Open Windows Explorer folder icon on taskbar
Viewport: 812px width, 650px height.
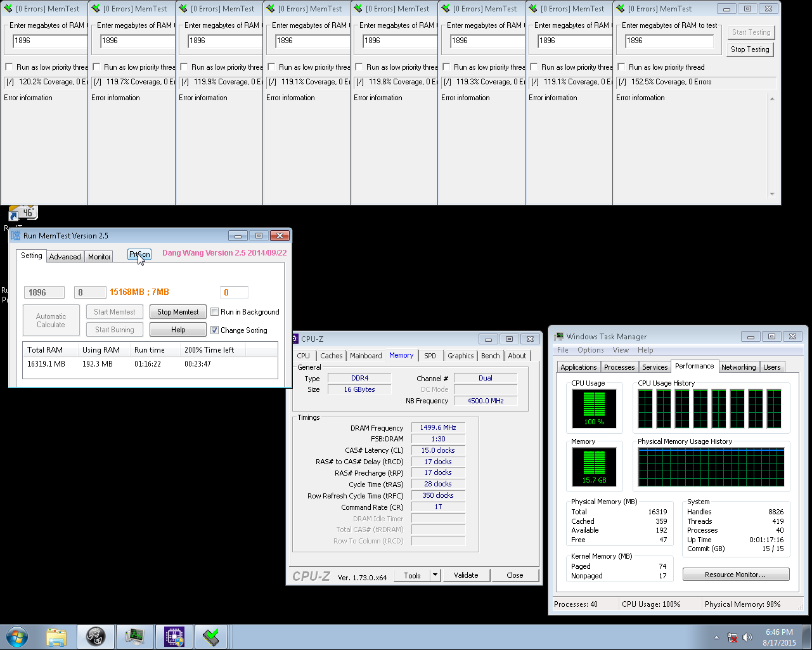pyautogui.click(x=56, y=637)
